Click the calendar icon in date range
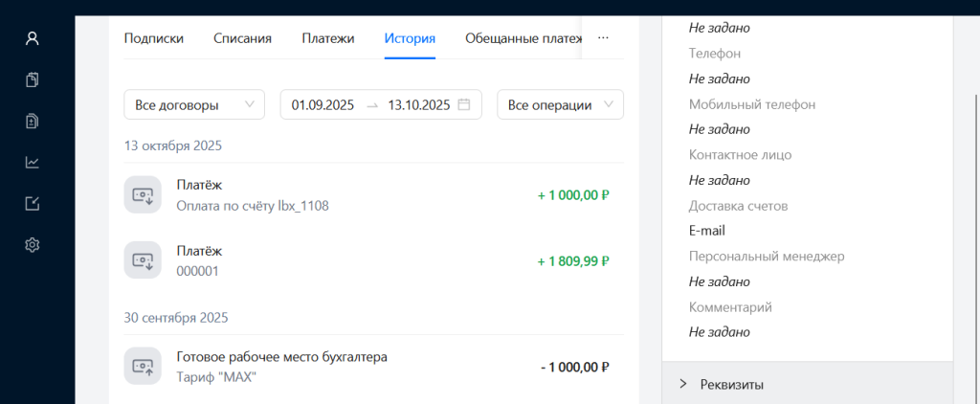Image resolution: width=980 pixels, height=404 pixels. [x=464, y=105]
